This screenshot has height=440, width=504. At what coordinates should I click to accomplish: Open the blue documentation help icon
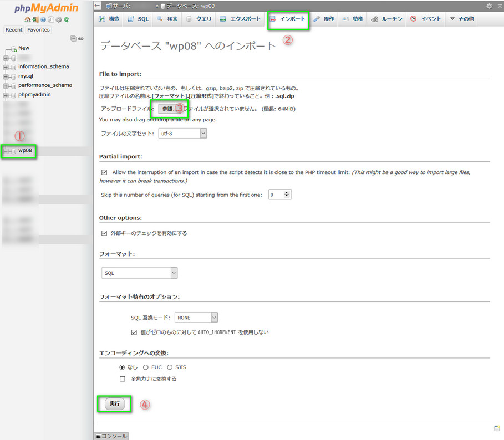43,19
